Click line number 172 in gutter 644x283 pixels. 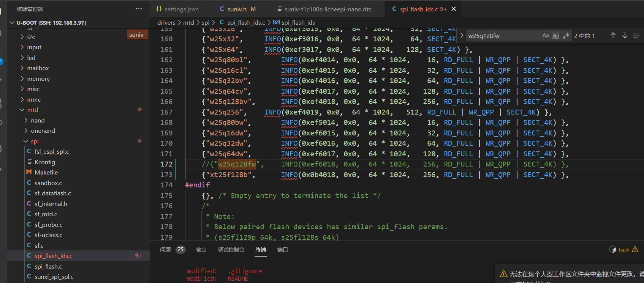(166, 164)
